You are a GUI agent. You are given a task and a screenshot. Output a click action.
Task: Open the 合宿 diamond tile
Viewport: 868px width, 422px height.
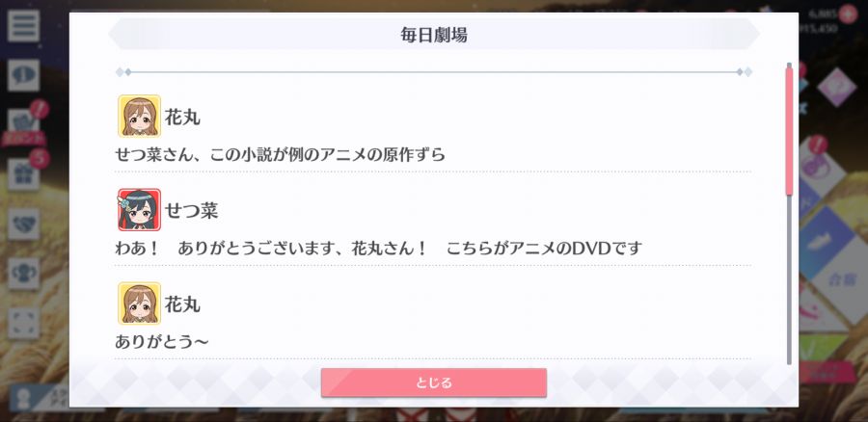[x=841, y=279]
